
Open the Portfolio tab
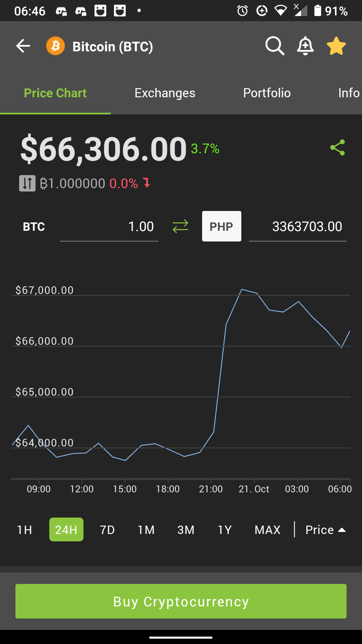[x=267, y=93]
